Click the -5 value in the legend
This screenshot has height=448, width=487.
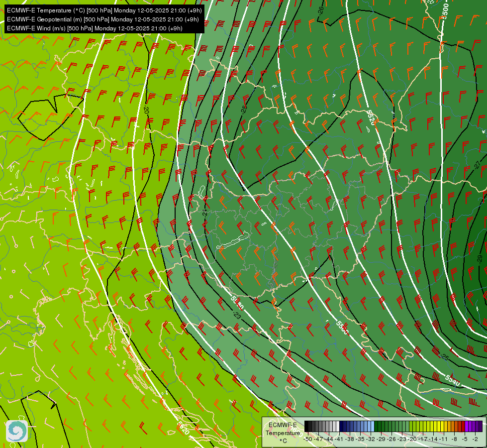coord(465,439)
